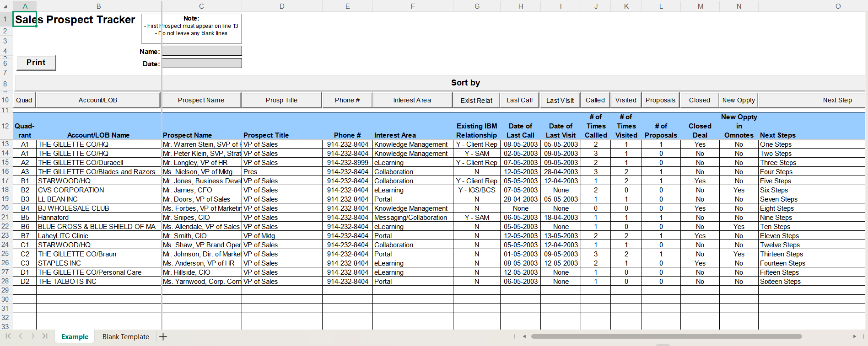Image resolution: width=868 pixels, height=346 pixels.
Task: Click the Exist Relat sort button
Action: pyautogui.click(x=476, y=100)
